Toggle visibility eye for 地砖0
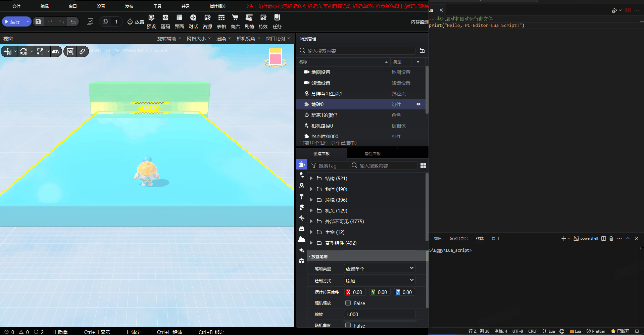 coord(418,104)
